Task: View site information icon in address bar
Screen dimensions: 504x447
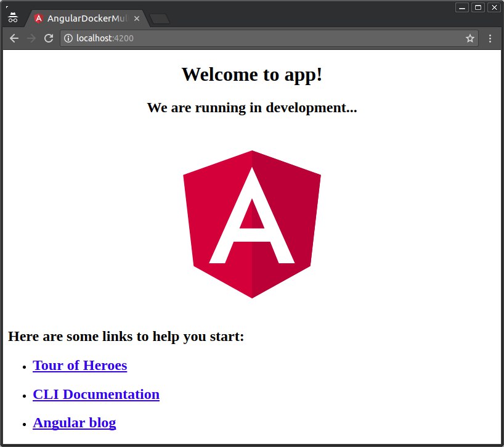Action: [68, 38]
